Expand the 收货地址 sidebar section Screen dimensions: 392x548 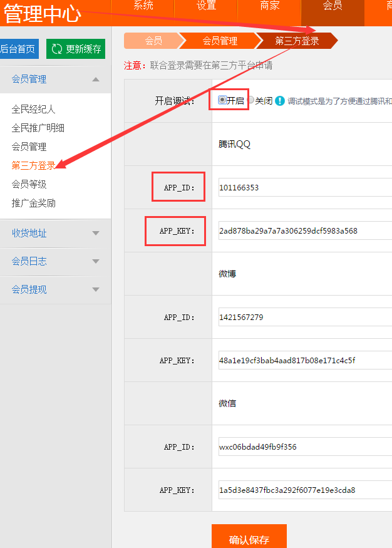click(56, 234)
